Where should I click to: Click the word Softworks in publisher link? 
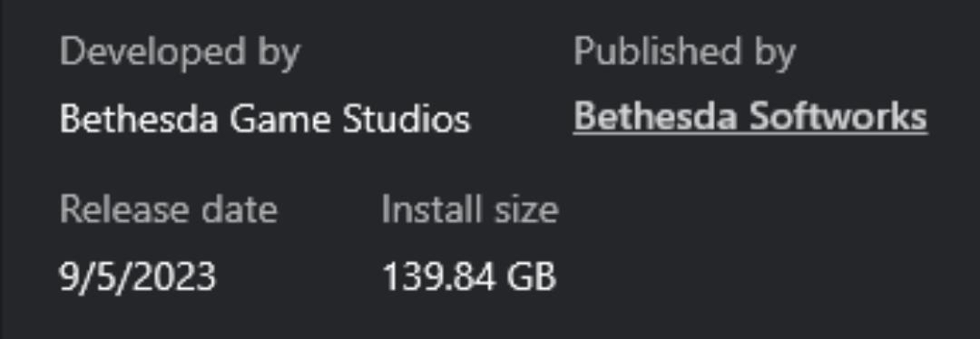pos(838,117)
